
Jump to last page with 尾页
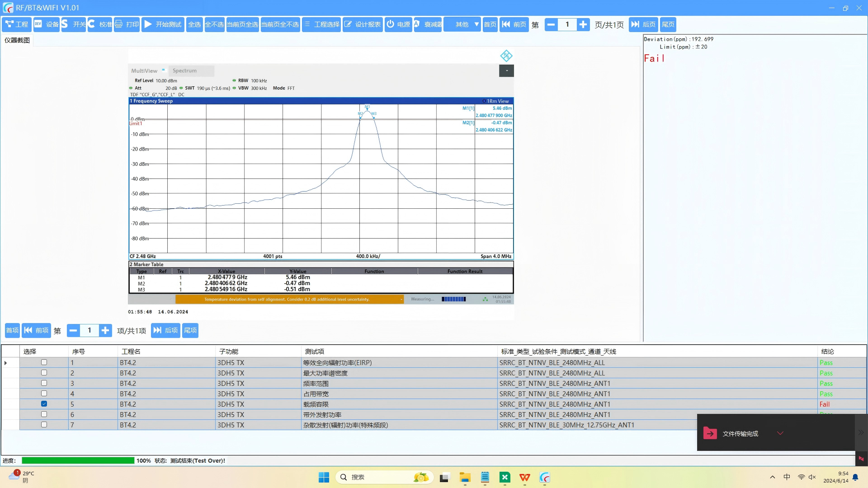pyautogui.click(x=668, y=24)
